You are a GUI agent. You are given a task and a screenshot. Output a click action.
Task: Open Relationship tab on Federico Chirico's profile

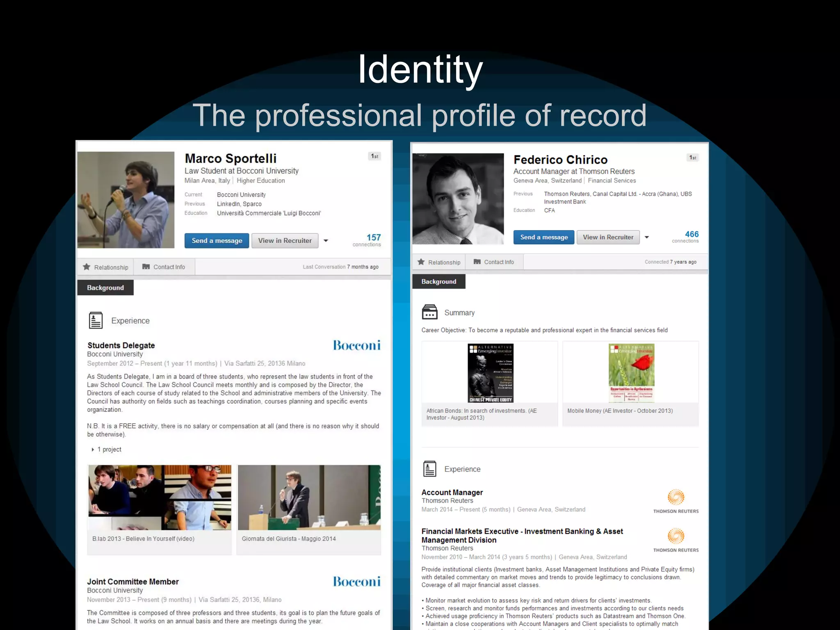pyautogui.click(x=439, y=262)
